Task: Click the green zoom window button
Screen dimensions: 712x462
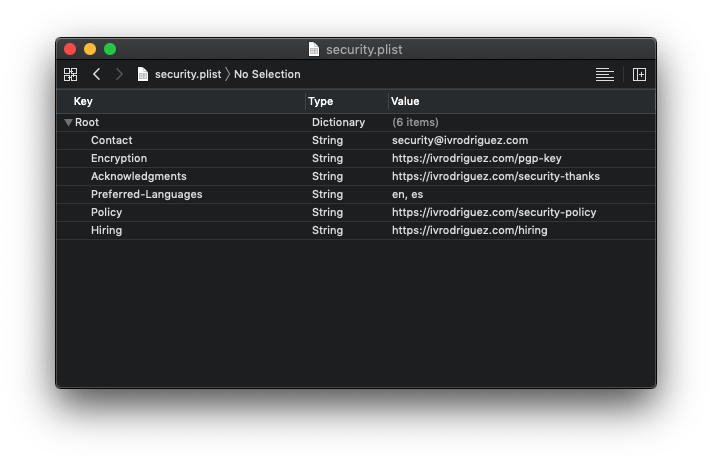Action: tap(110, 49)
